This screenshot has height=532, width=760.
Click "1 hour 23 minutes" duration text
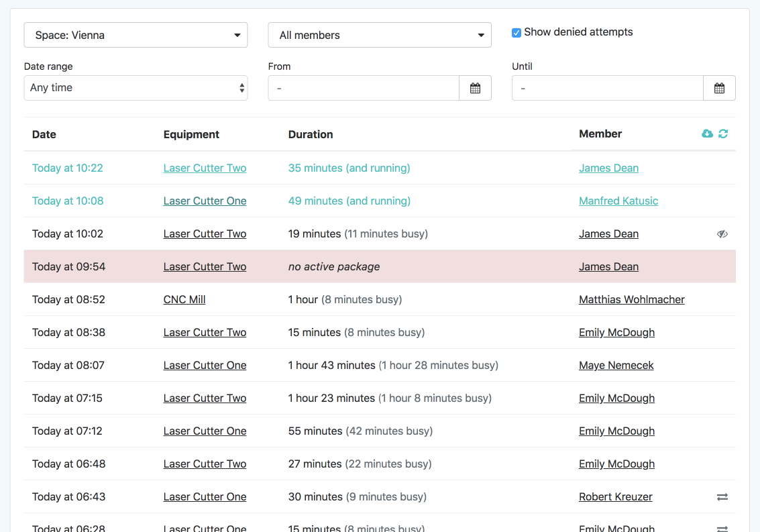pos(331,398)
